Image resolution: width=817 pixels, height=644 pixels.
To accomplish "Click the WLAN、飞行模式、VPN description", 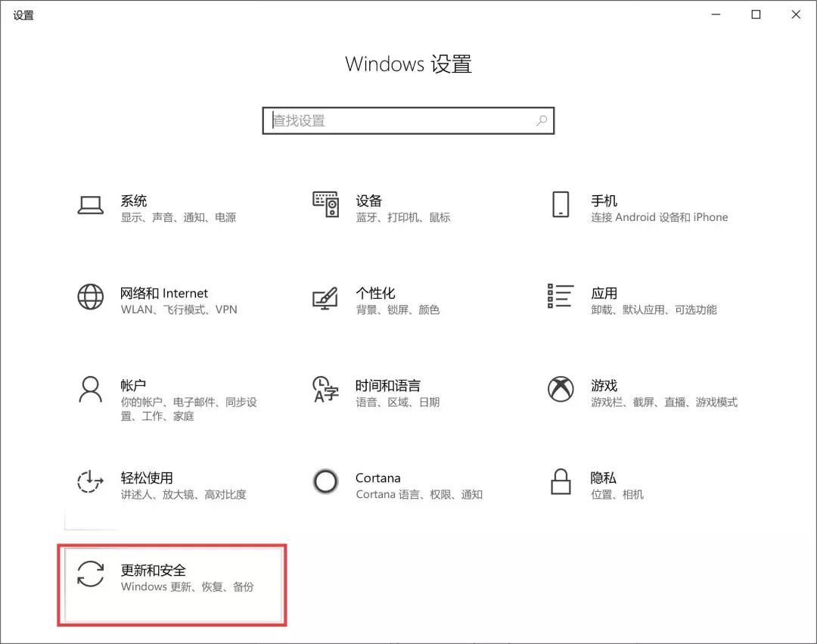I will click(x=179, y=310).
